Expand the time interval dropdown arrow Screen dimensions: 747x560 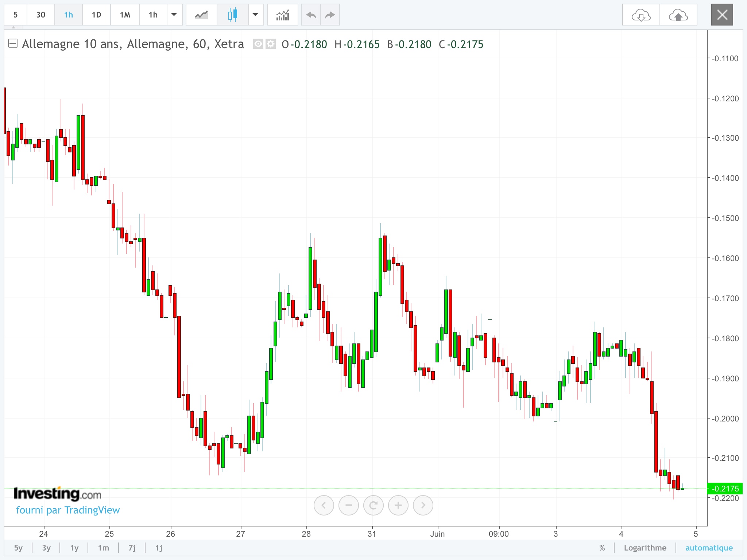174,15
